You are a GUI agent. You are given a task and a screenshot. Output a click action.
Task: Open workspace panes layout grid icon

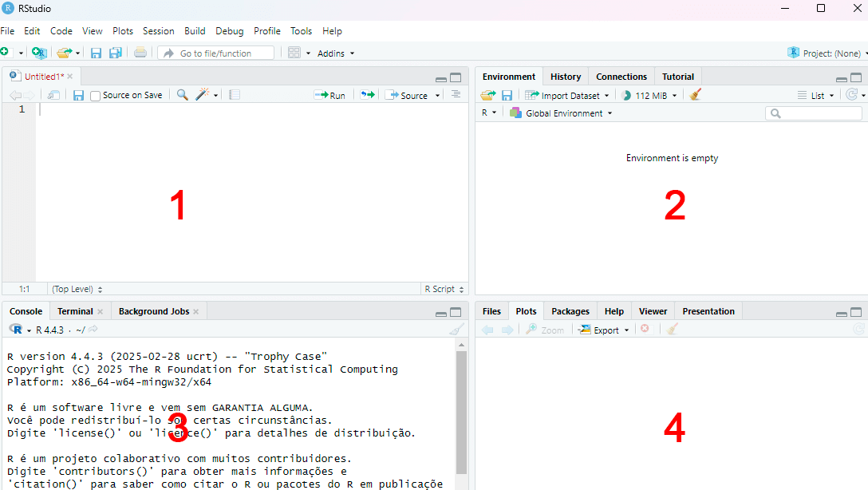click(294, 53)
